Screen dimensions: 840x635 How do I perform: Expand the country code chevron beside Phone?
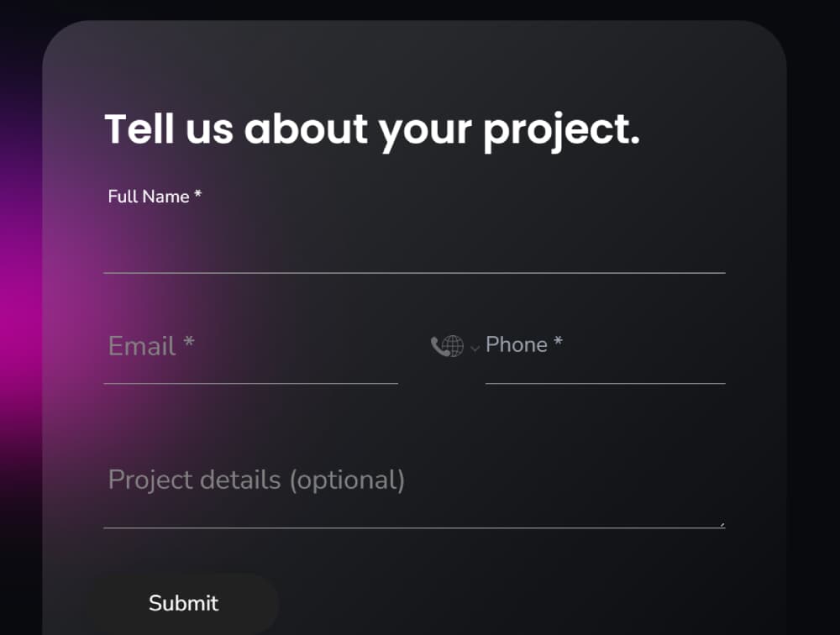[475, 349]
